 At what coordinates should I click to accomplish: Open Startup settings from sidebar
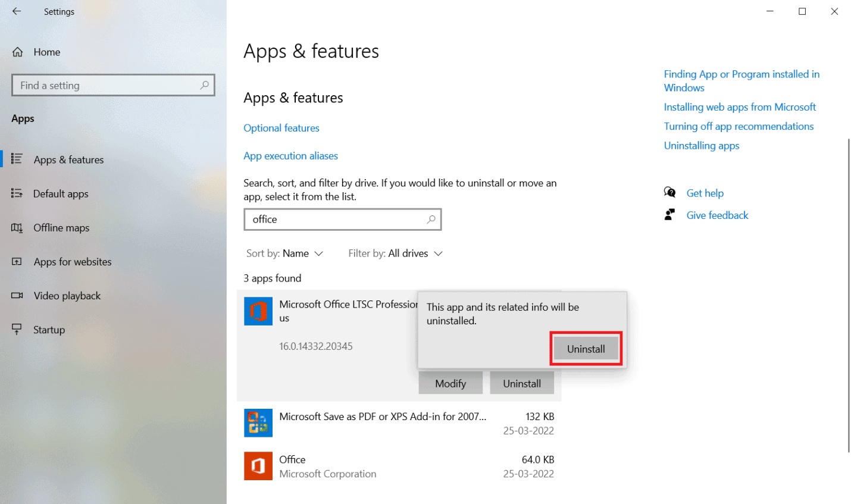tap(49, 330)
